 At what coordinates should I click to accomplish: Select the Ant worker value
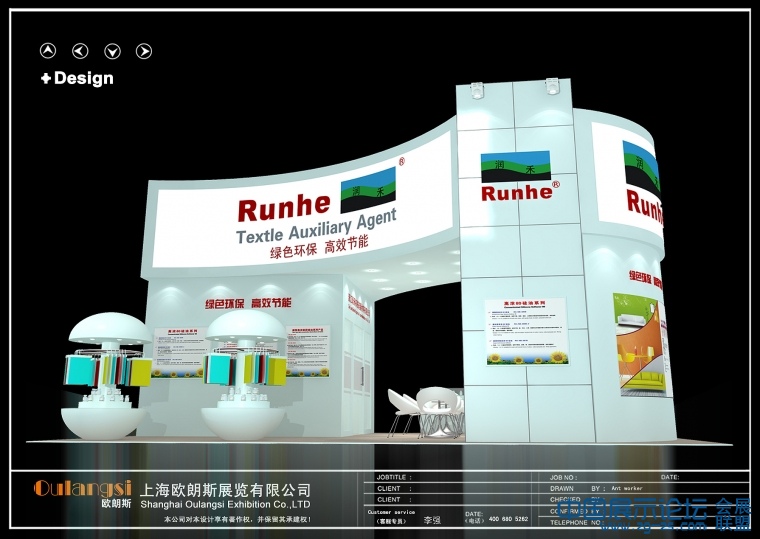(x=627, y=489)
